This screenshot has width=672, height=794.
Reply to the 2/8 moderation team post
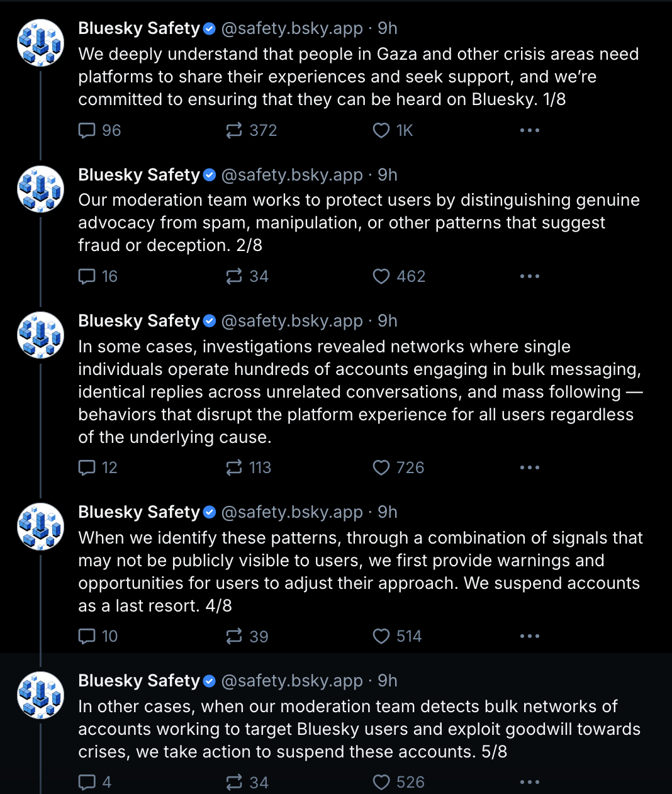tap(98, 276)
